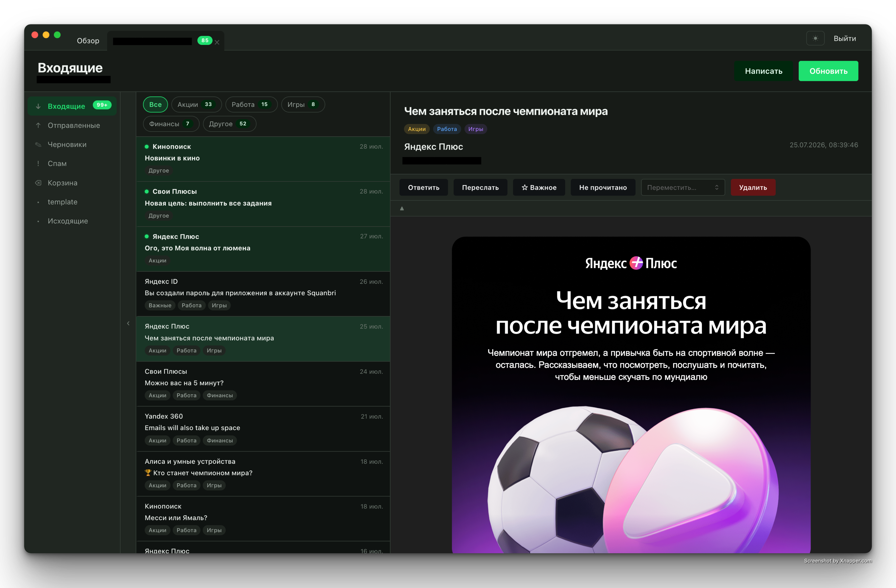
Task: Collapse message header with the triangle arrow
Action: (402, 208)
